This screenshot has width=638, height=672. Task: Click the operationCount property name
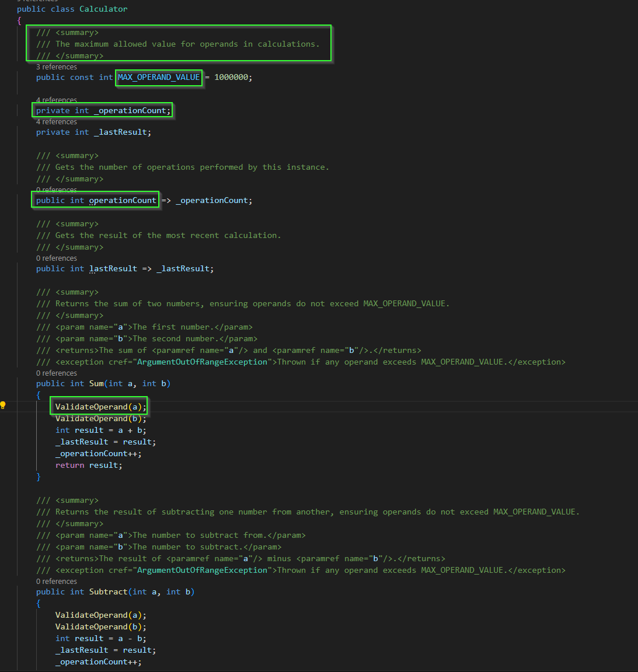tap(122, 200)
